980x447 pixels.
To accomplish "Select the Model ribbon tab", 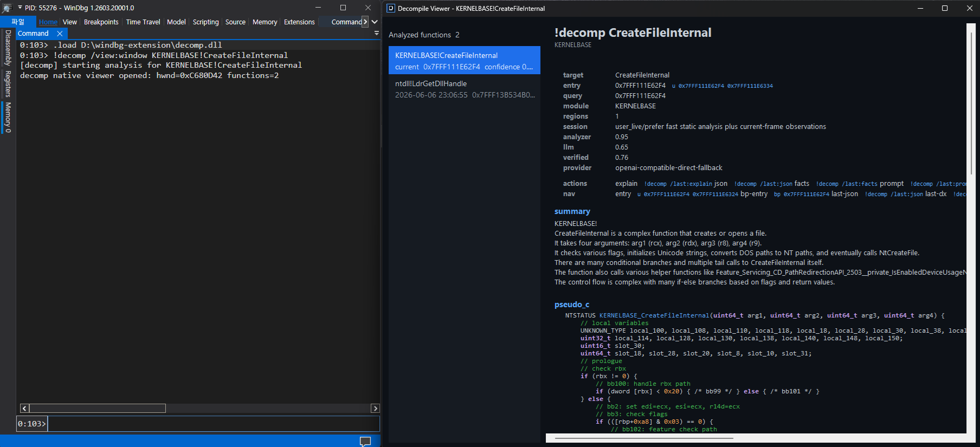I will [x=176, y=22].
